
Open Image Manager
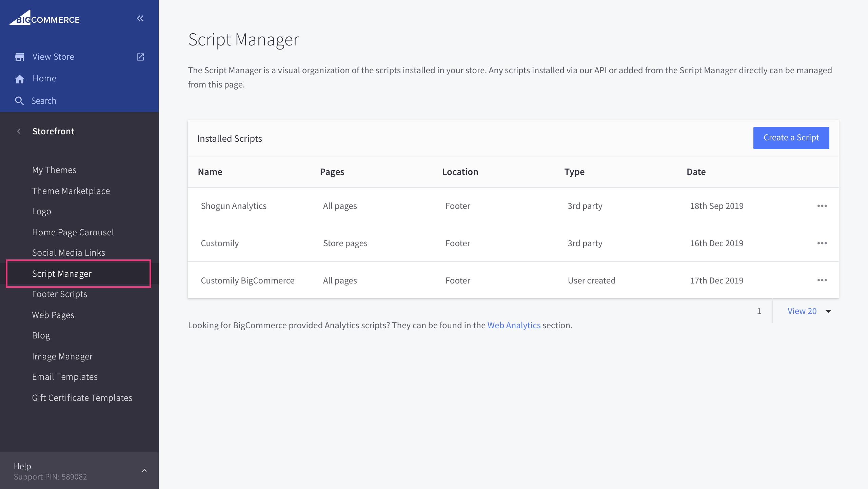click(62, 356)
